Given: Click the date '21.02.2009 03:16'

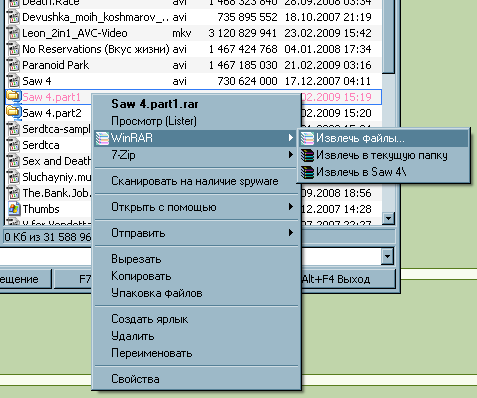Looking at the screenshot, I should click(x=328, y=65).
